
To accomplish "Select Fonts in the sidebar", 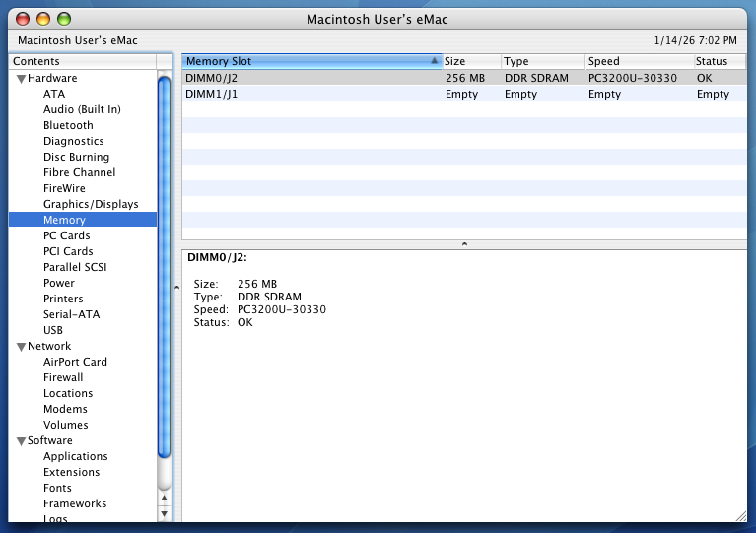I will coord(57,489).
